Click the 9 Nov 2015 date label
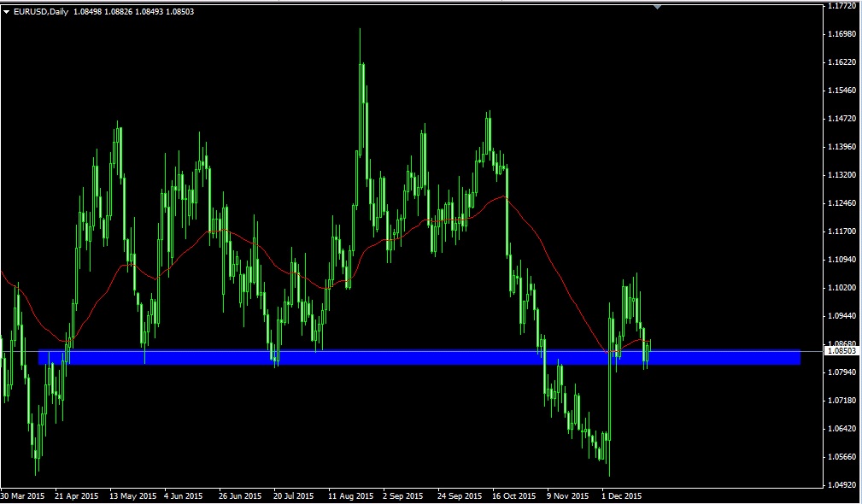Image resolution: width=862 pixels, height=504 pixels. 568,495
